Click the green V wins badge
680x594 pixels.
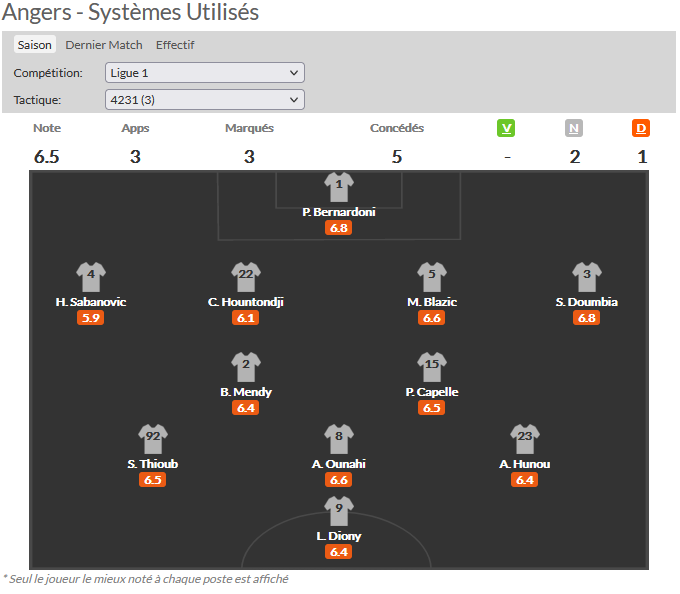(x=507, y=128)
